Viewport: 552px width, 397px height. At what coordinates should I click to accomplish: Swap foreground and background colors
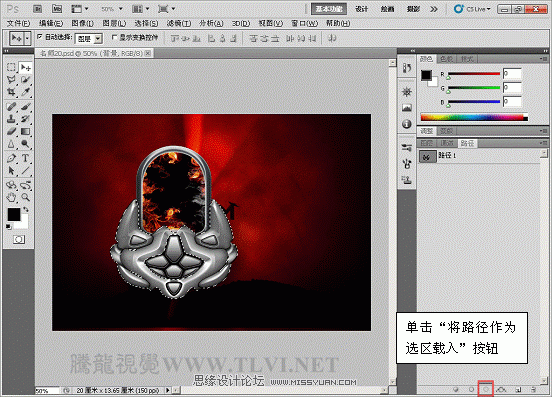point(26,210)
